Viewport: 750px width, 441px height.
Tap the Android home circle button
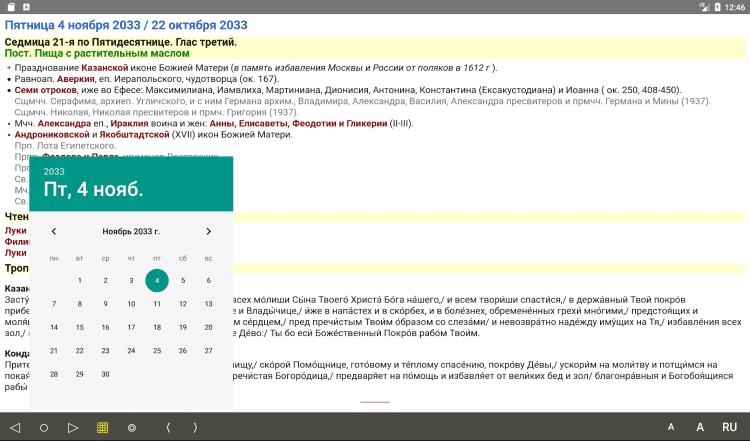[x=44, y=428]
